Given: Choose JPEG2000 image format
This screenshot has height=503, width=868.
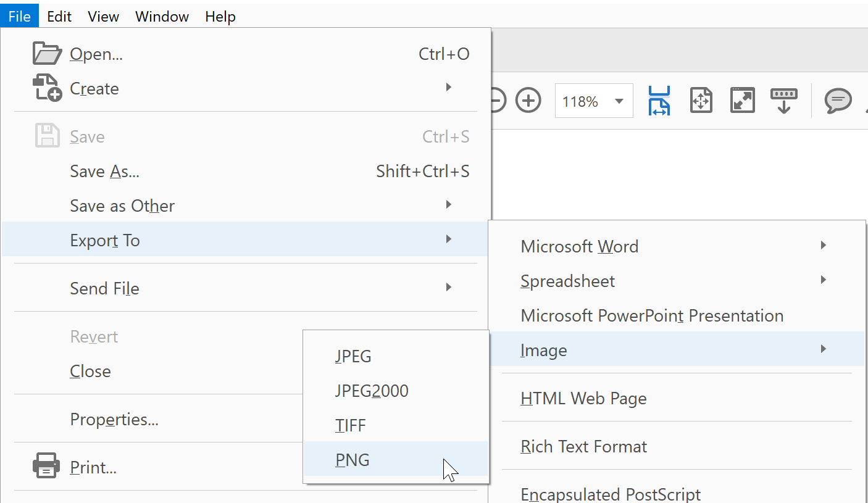Looking at the screenshot, I should tap(396, 391).
